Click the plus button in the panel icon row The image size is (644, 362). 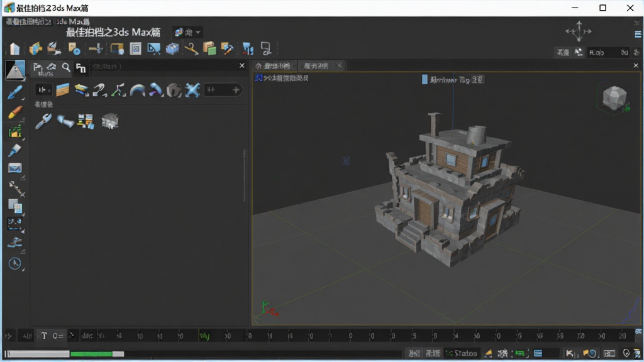tap(236, 90)
